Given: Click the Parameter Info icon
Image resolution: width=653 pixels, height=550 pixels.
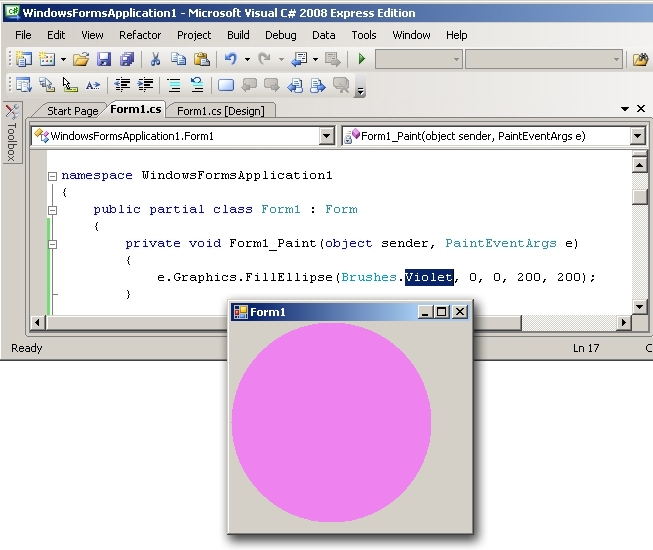Looking at the screenshot, I should tap(47, 85).
